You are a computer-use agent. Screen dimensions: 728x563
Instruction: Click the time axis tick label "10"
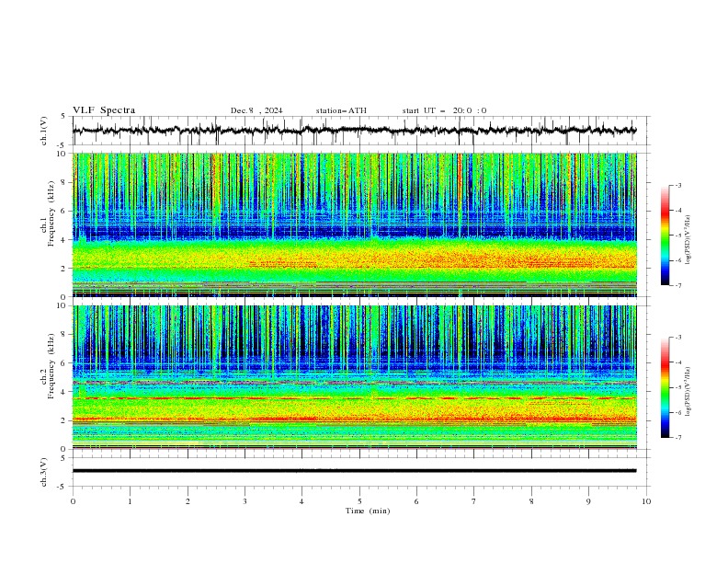pos(646,501)
